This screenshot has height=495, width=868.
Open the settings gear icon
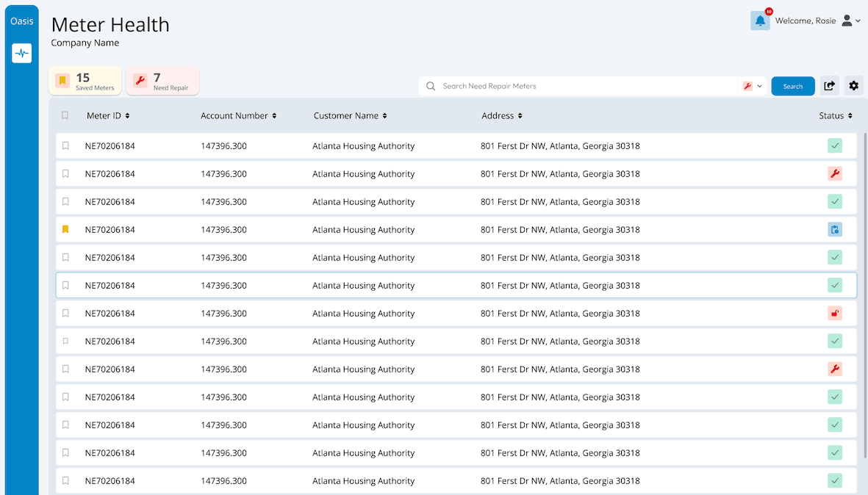[x=853, y=86]
